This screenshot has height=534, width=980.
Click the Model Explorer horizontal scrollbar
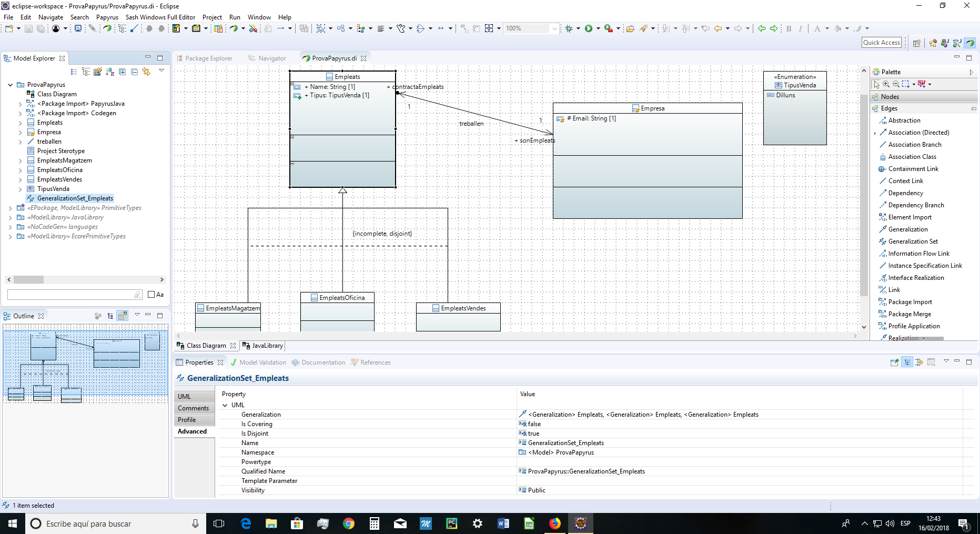pyautogui.click(x=85, y=280)
